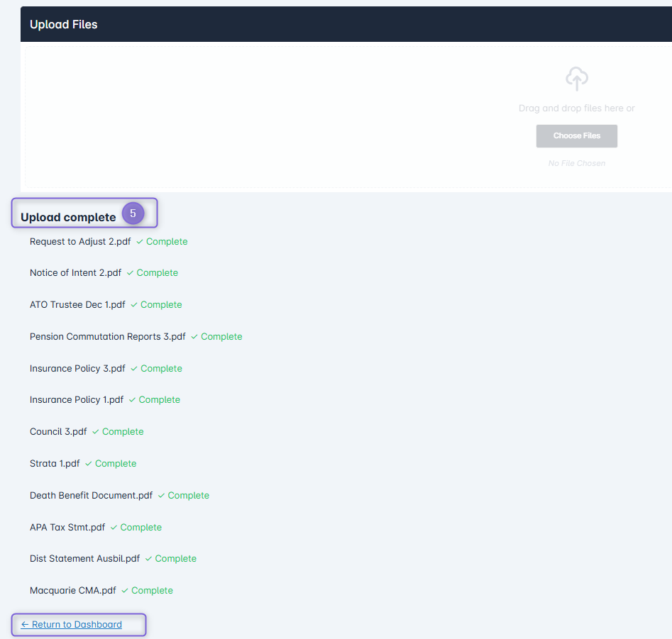The image size is (672, 639).
Task: Click Complete status for Strata 1.pdf
Action: (x=116, y=463)
